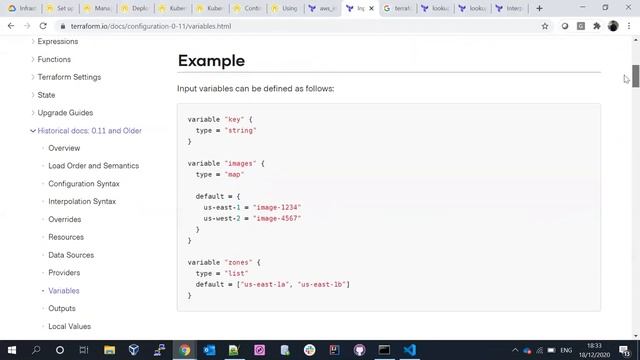This screenshot has height=360, width=640.
Task: Open the Local Values page
Action: (69, 326)
